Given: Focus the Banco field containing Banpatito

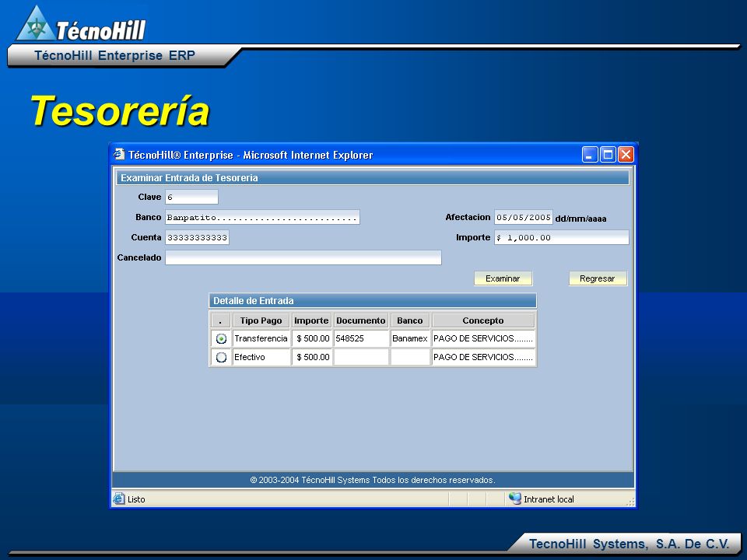Looking at the screenshot, I should [x=262, y=217].
